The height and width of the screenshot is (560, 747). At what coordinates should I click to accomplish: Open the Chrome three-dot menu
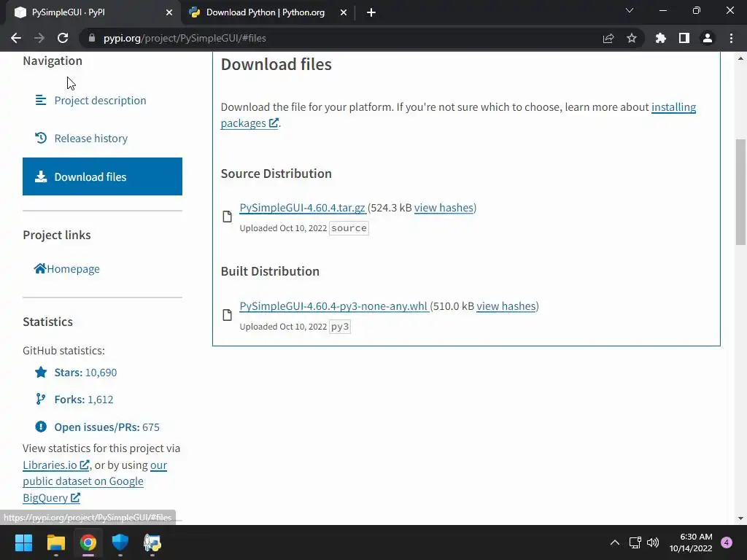point(731,38)
